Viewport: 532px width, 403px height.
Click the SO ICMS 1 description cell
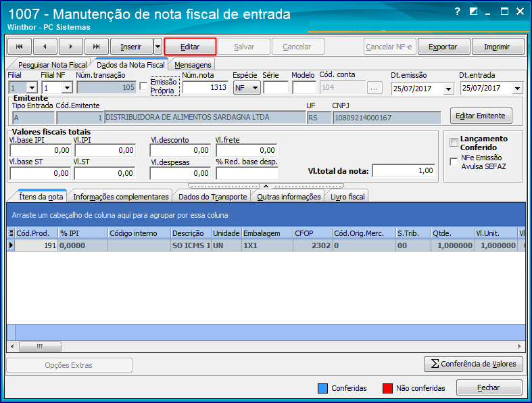point(191,245)
